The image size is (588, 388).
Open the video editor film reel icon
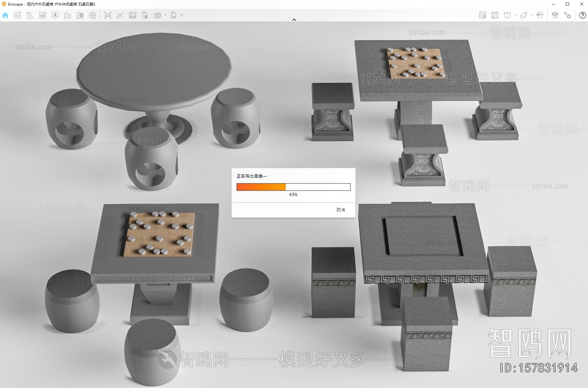(93, 15)
